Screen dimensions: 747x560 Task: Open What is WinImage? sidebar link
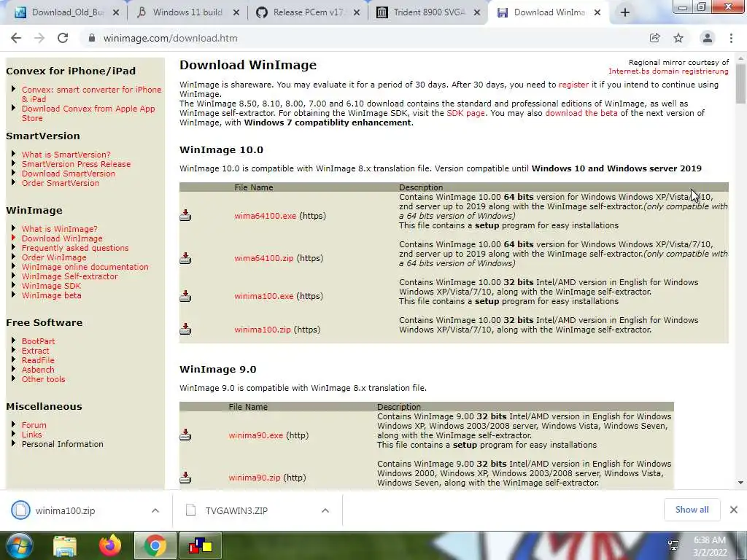(59, 229)
